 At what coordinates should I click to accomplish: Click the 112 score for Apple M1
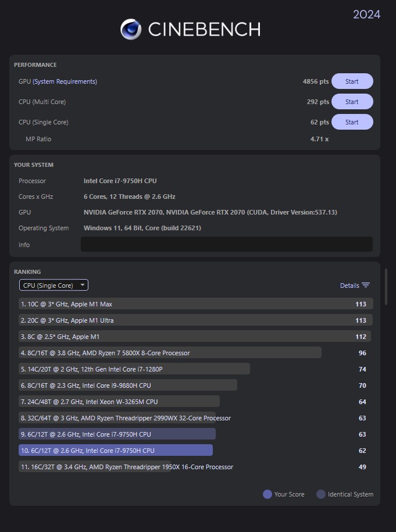coord(361,337)
